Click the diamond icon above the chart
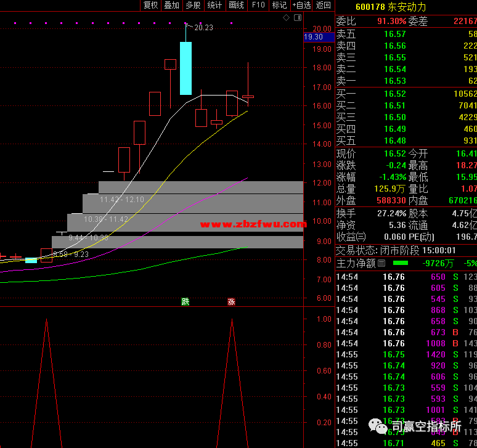Screen dimensions: 477x448 tap(286, 18)
